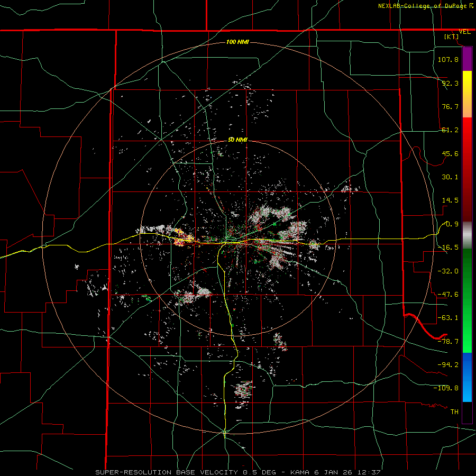This screenshot has height=476, width=476.
Task: Click the VEL legend title
Action: click(464, 32)
